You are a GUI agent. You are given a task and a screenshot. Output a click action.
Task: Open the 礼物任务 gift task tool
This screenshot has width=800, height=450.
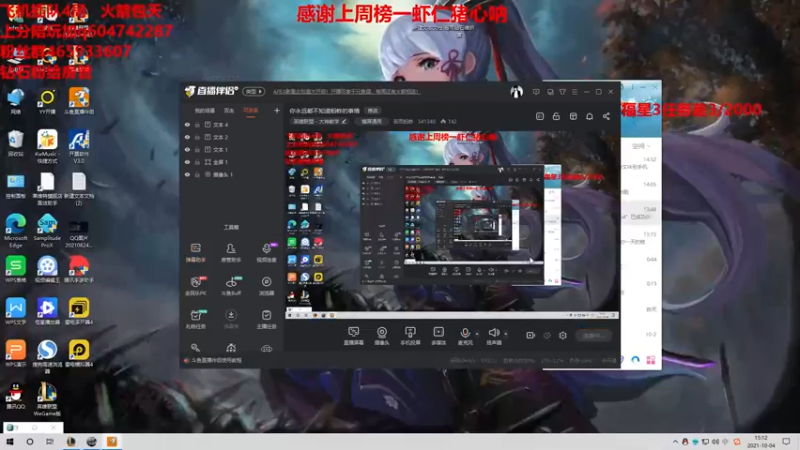[195, 319]
